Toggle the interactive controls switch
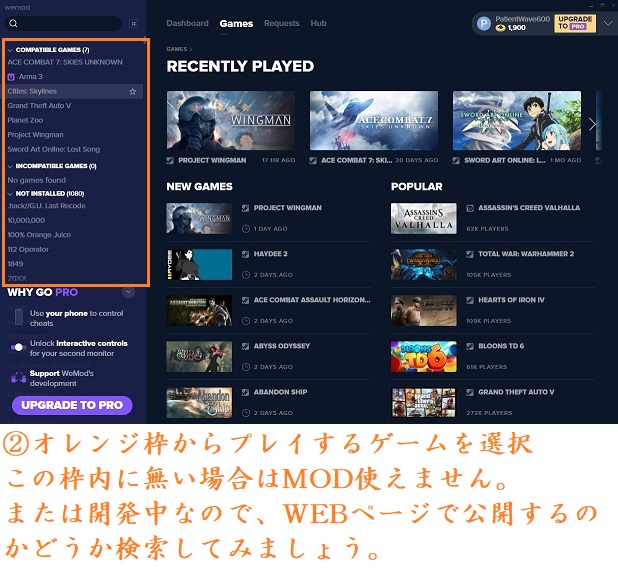 [x=17, y=347]
